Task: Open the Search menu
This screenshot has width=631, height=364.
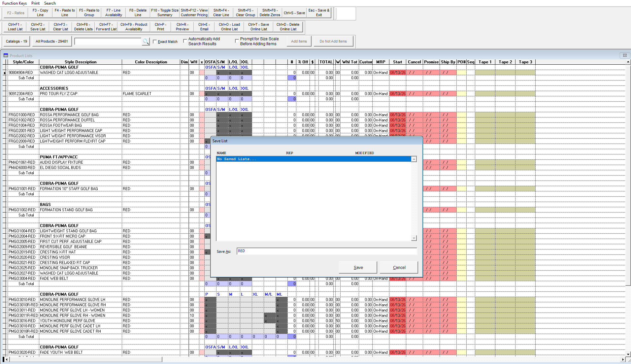Action: click(50, 3)
